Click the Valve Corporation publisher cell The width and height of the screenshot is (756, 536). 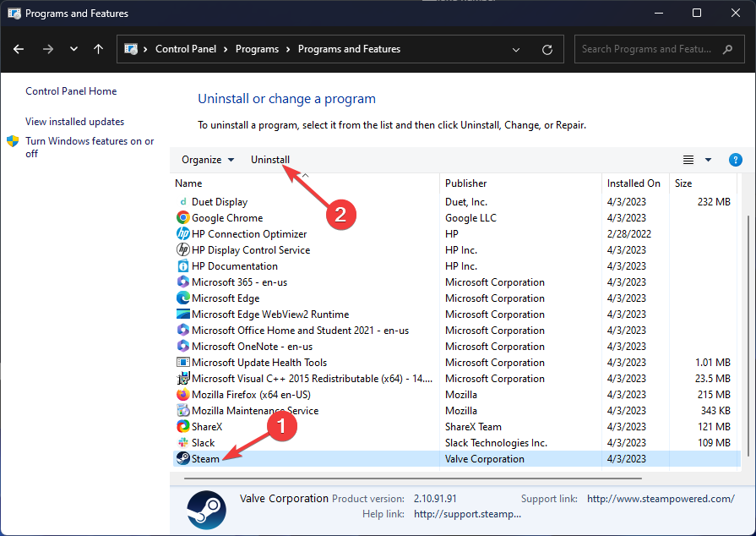484,459
